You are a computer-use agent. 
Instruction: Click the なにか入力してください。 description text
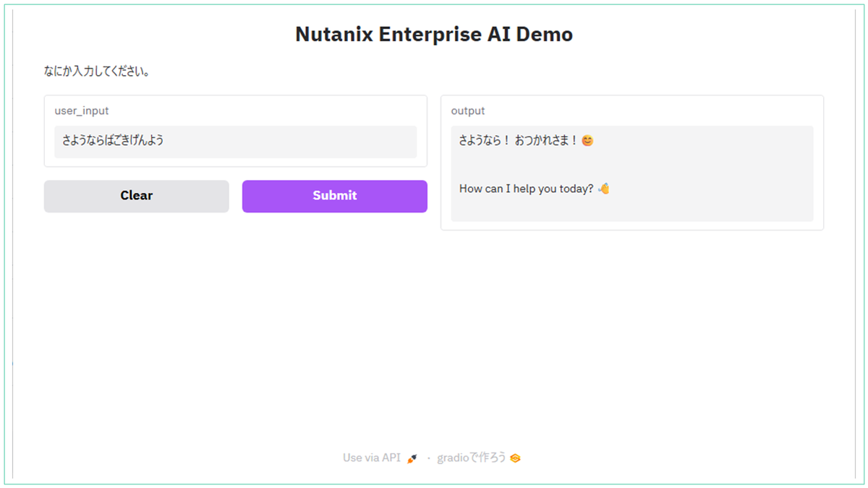(97, 72)
